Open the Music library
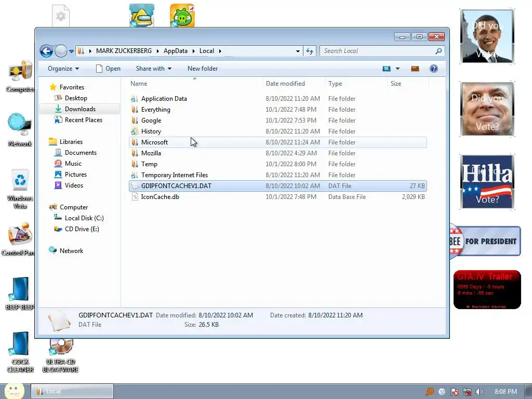The image size is (532, 399). [68, 164]
